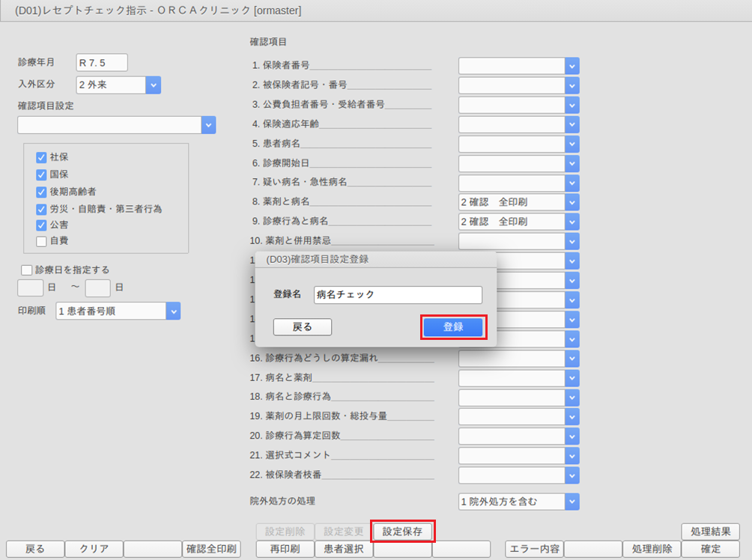The width and height of the screenshot is (752, 560).
Task: Expand the 院外処方の処理 dropdown
Action: pyautogui.click(x=572, y=502)
